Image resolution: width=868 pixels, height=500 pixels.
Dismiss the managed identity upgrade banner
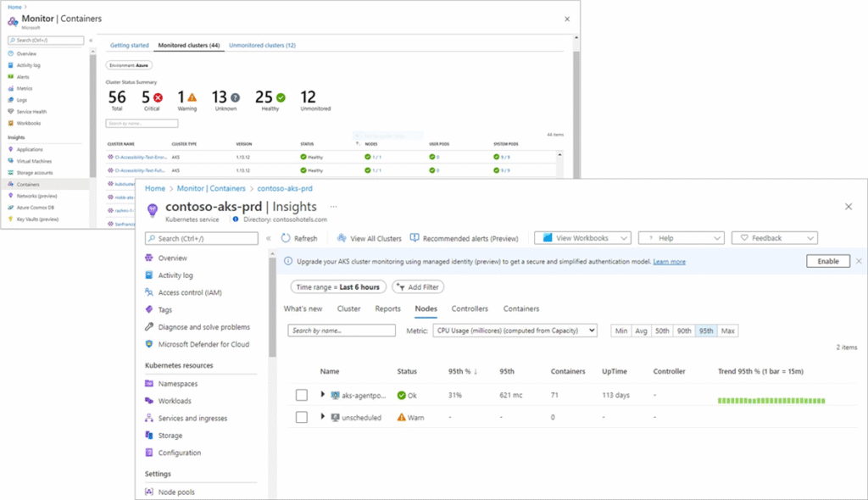pos(859,261)
